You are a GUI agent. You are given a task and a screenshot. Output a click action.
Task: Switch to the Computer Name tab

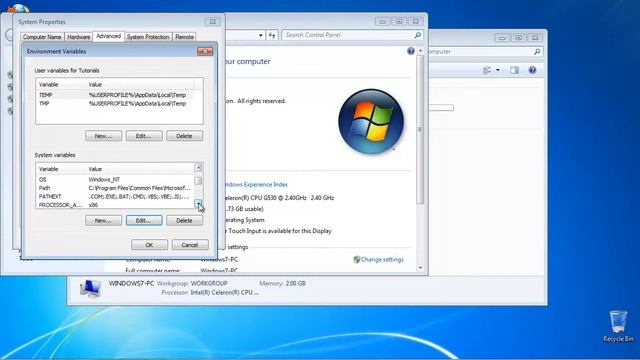pyautogui.click(x=42, y=37)
